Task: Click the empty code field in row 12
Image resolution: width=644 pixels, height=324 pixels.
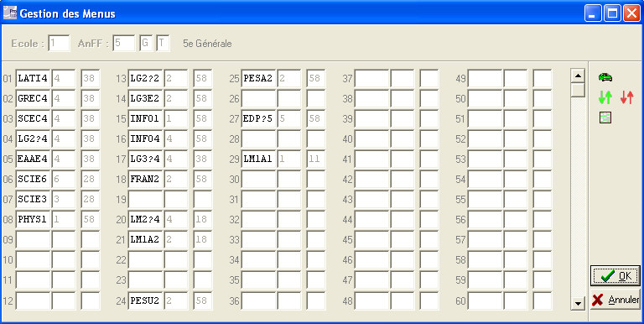Action: 33,301
